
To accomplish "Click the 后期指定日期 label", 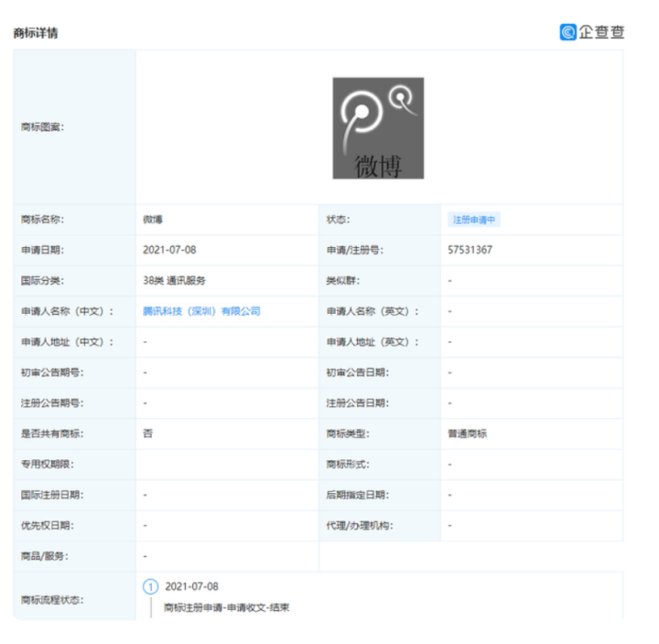I will [x=358, y=495].
